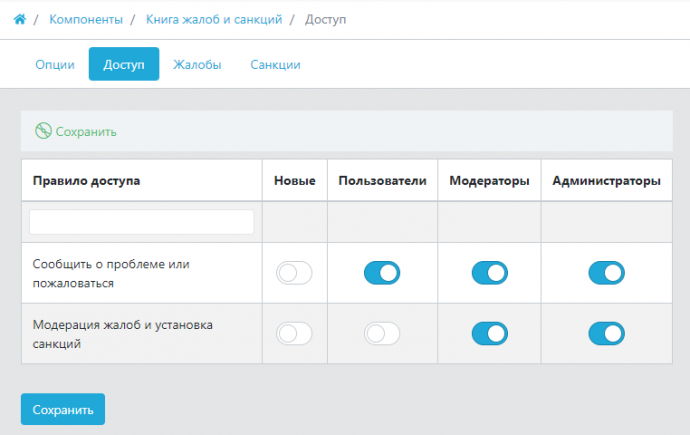Open the Санкции tab
Viewport: 690px width, 435px height.
(x=275, y=65)
